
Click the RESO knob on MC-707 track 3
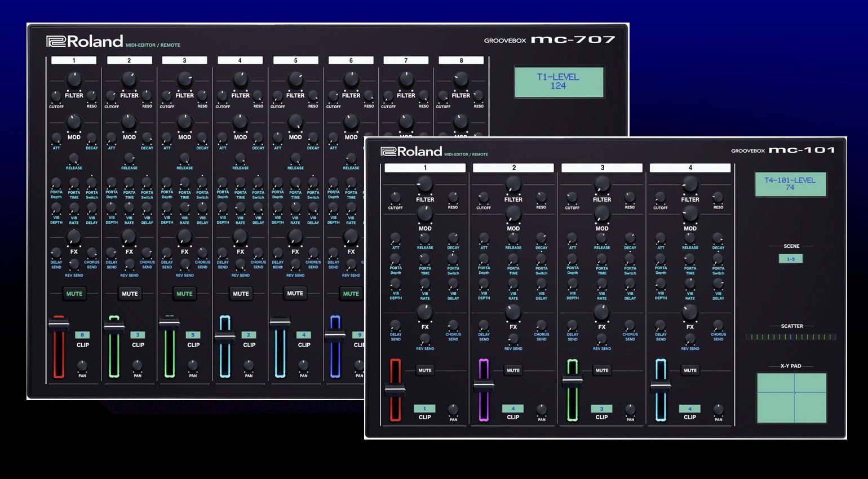coord(202,96)
